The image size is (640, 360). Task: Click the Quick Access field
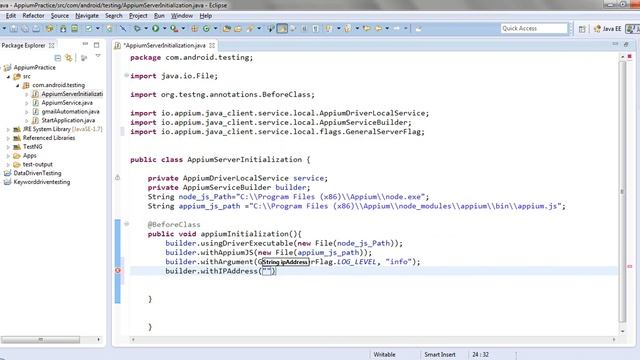(x=534, y=28)
